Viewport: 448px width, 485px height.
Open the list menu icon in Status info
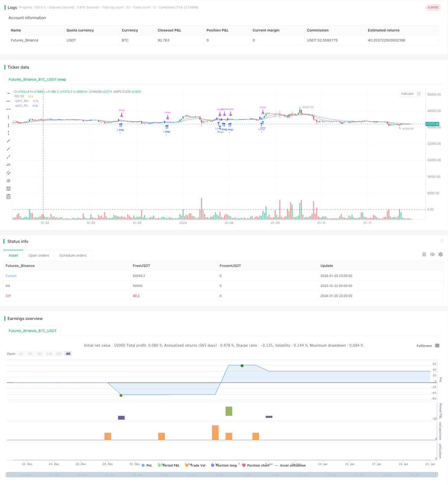coord(424,255)
